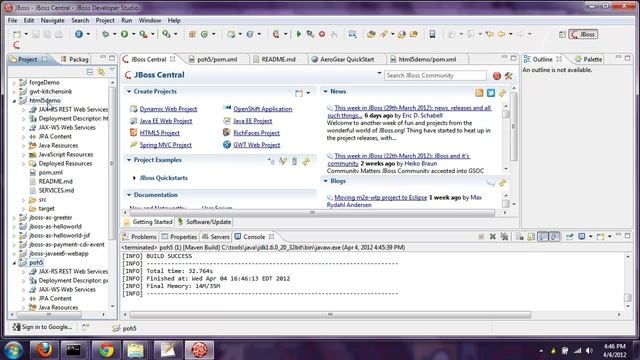Viewport: 640px width, 360px height.
Task: Click the Collapse All icon in Project Explorer
Action: pos(90,72)
